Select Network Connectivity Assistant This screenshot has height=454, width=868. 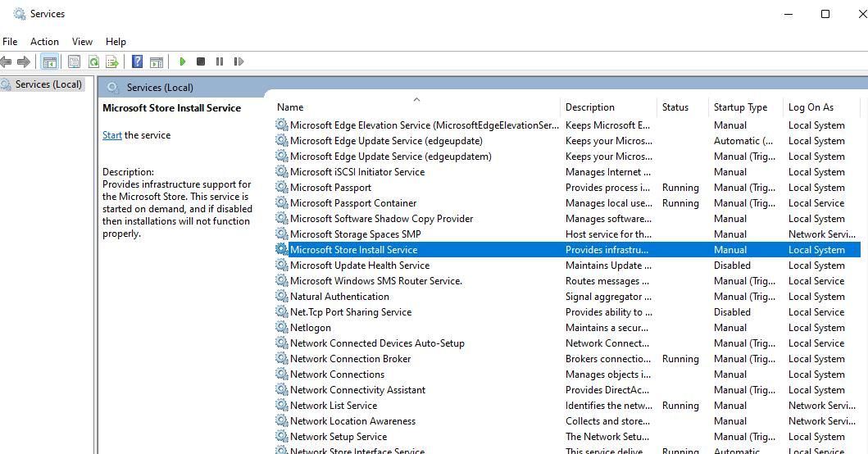coord(357,390)
